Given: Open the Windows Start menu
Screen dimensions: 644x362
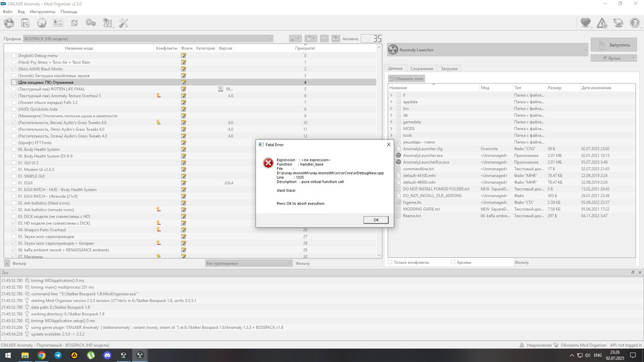Looking at the screenshot, I should pos(8,355).
